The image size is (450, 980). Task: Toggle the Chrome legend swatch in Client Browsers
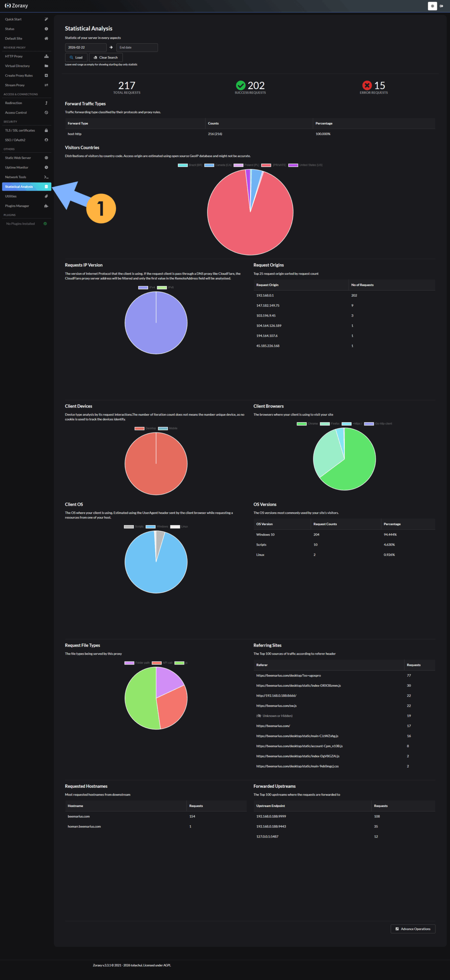pos(302,424)
